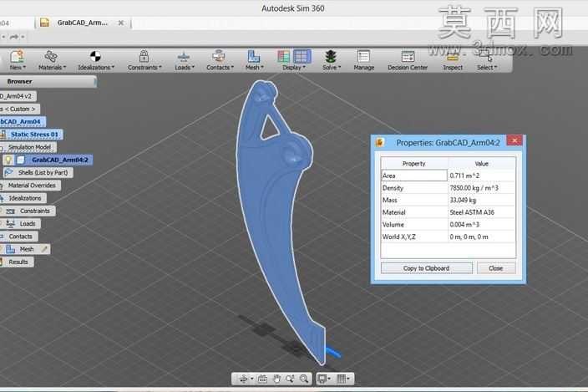Switch to the GrabCAD_Arm... document tab

83,23
